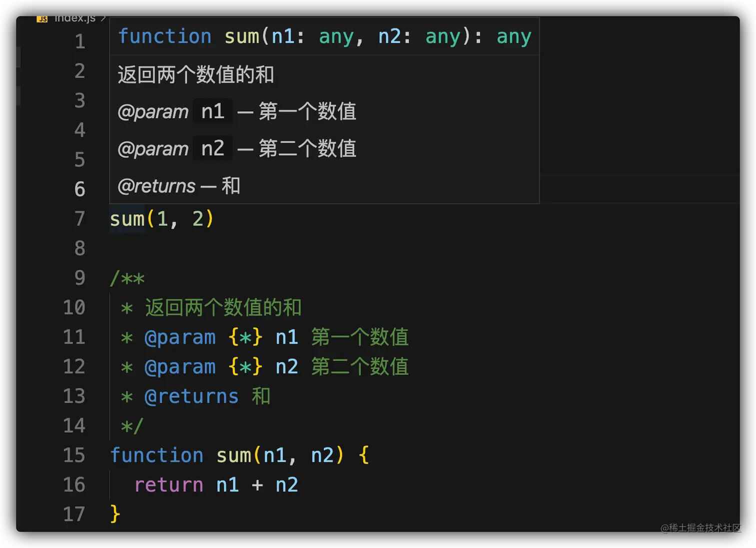Click the closing brace on line 17
This screenshot has width=756, height=548.
[x=115, y=514]
